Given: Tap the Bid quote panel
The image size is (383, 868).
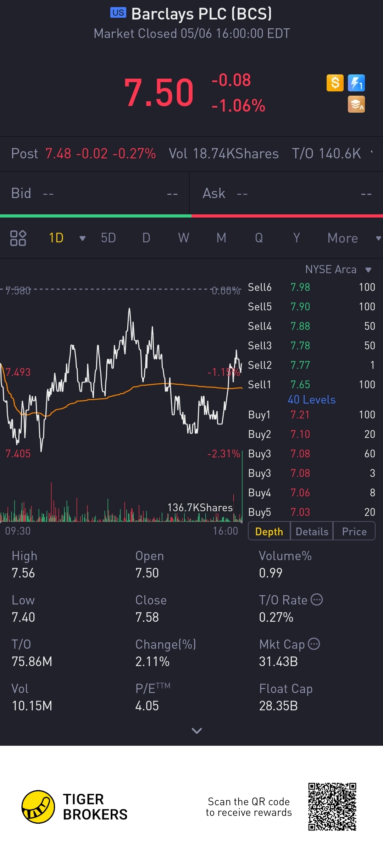Looking at the screenshot, I should 95,193.
